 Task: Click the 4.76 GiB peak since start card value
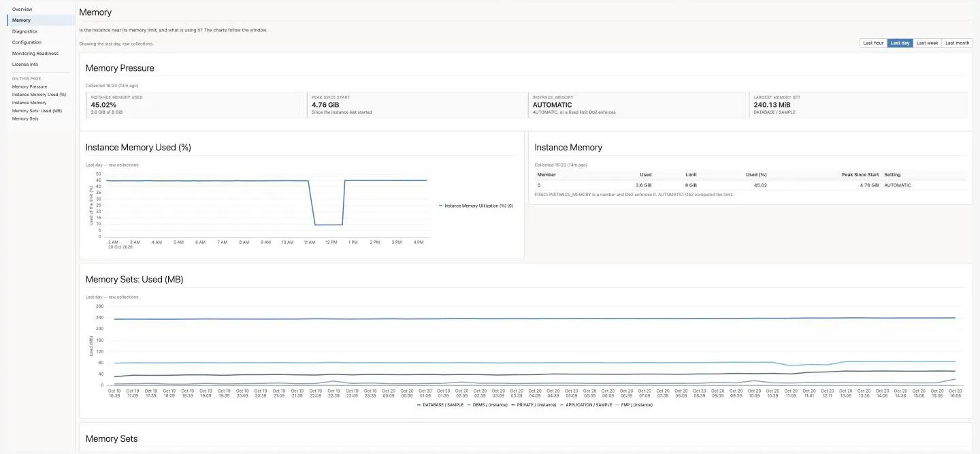(325, 105)
